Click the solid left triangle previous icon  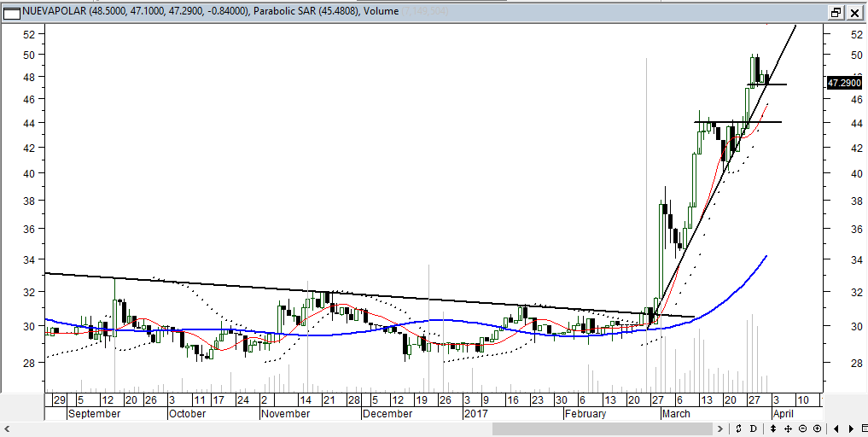point(836,428)
